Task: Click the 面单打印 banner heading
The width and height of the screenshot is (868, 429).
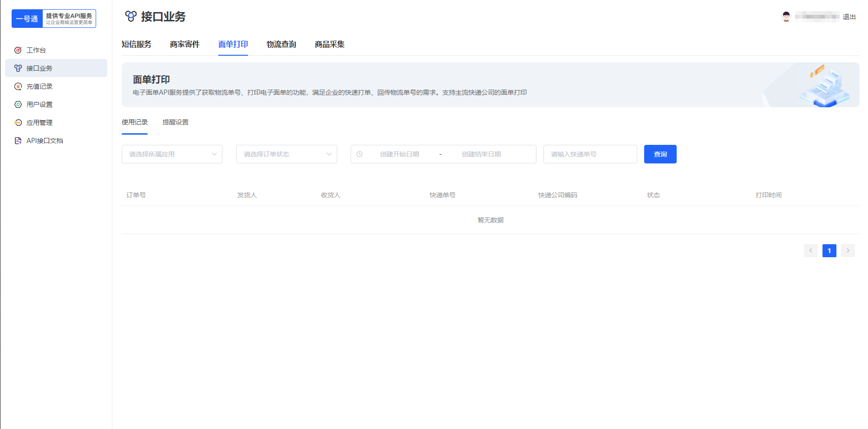Action: tap(151, 79)
